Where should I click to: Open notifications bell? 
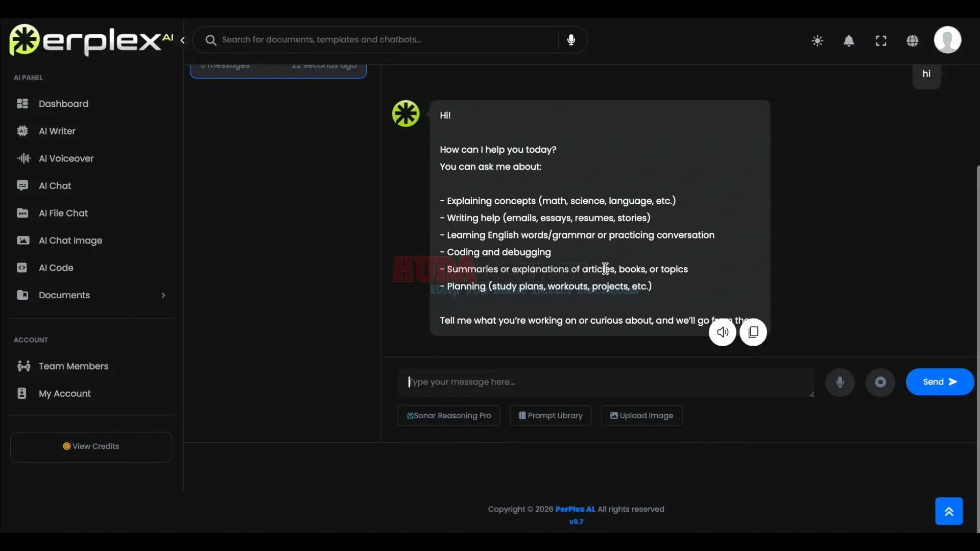pyautogui.click(x=849, y=41)
